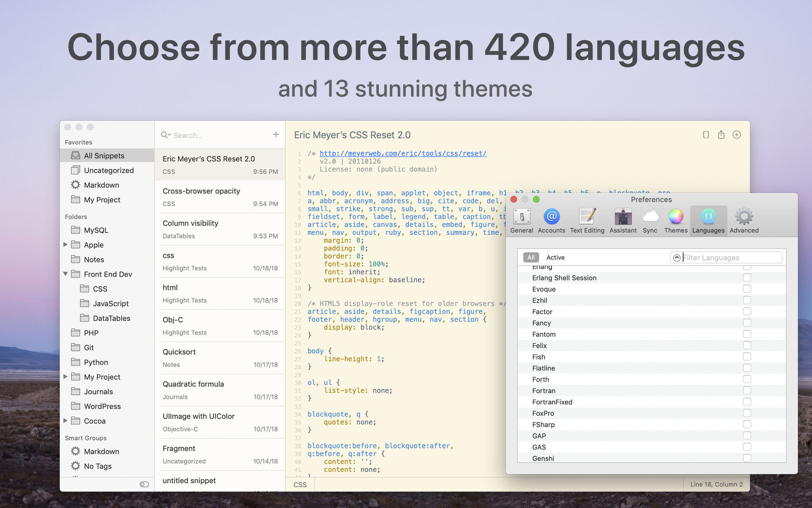Screen dimensions: 812x508
Task: Open the Themes preferences pane
Action: click(675, 219)
